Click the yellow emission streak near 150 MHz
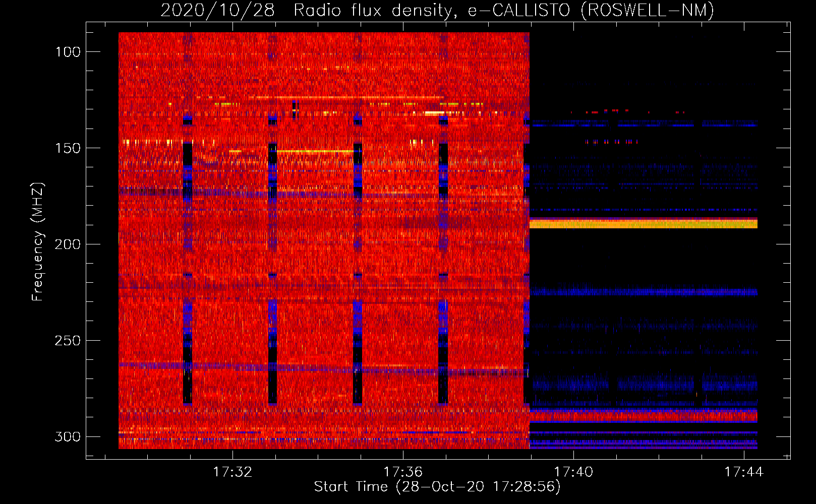This screenshot has width=816, height=504. point(315,151)
